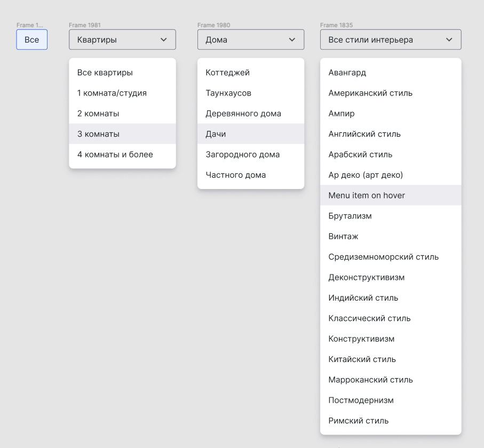Select Ар деко (арт деко) style

pyautogui.click(x=391, y=175)
